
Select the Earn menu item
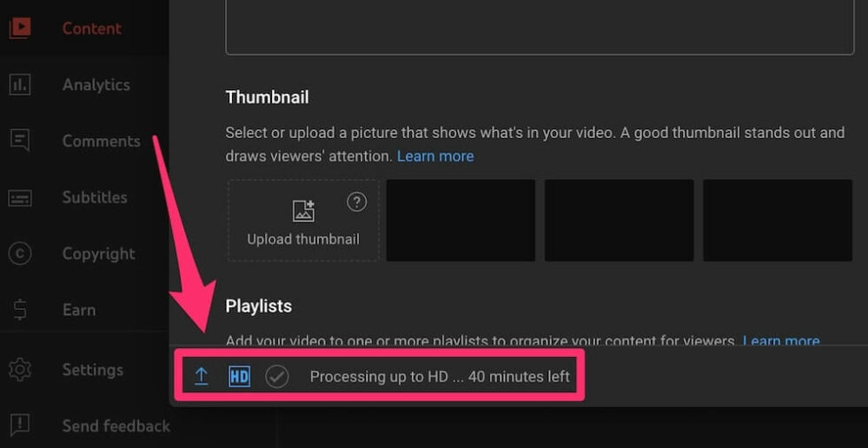pyautogui.click(x=79, y=310)
